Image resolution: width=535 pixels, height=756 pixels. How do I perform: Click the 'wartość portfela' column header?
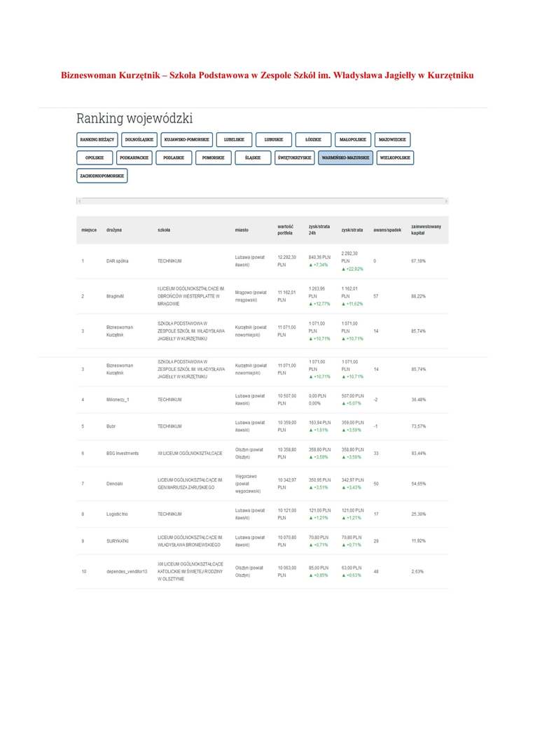[285, 230]
